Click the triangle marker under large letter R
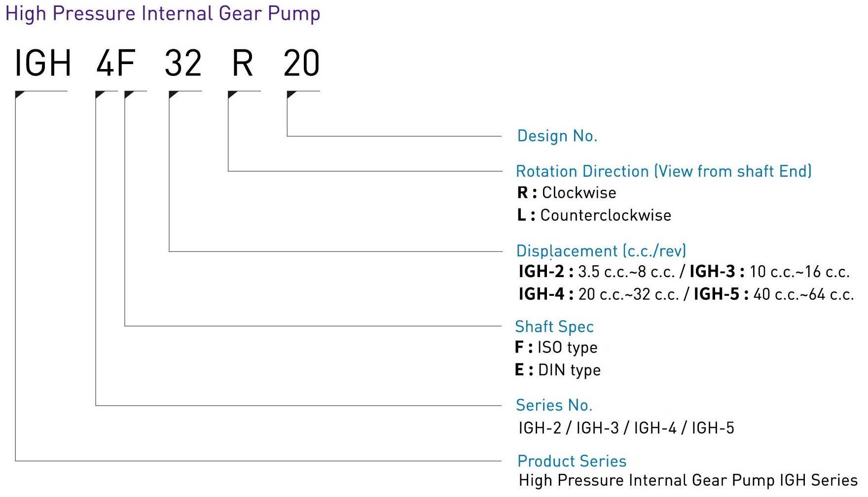Viewport: 868px width, 497px height. pos(232,94)
